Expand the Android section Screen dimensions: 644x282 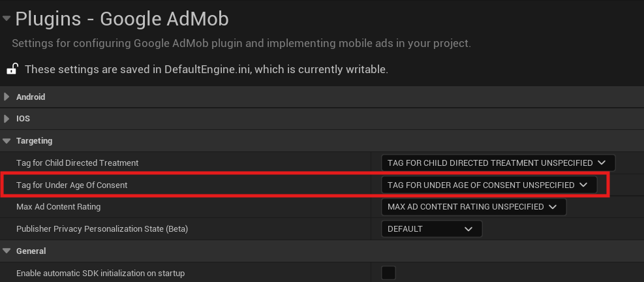[7, 97]
